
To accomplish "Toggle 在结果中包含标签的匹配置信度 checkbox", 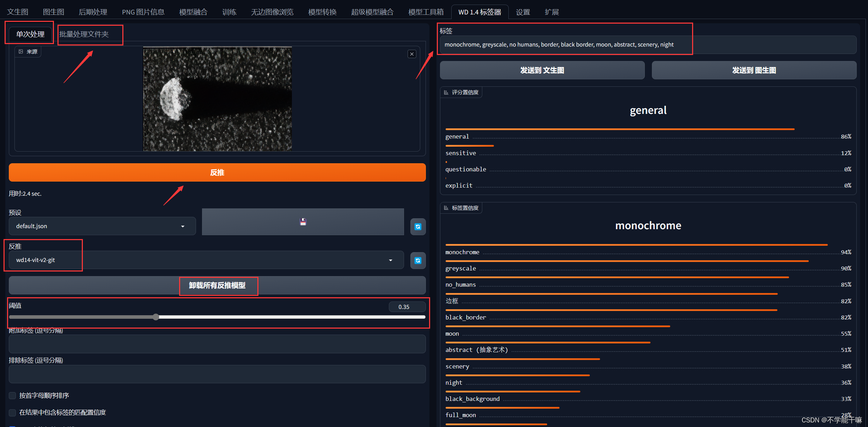I will pos(13,413).
